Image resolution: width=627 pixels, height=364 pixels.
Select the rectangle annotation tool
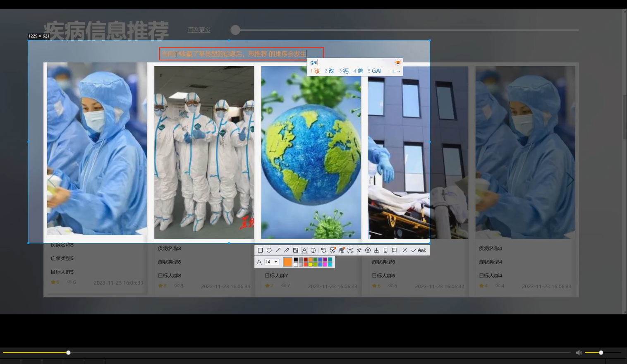tap(260, 250)
